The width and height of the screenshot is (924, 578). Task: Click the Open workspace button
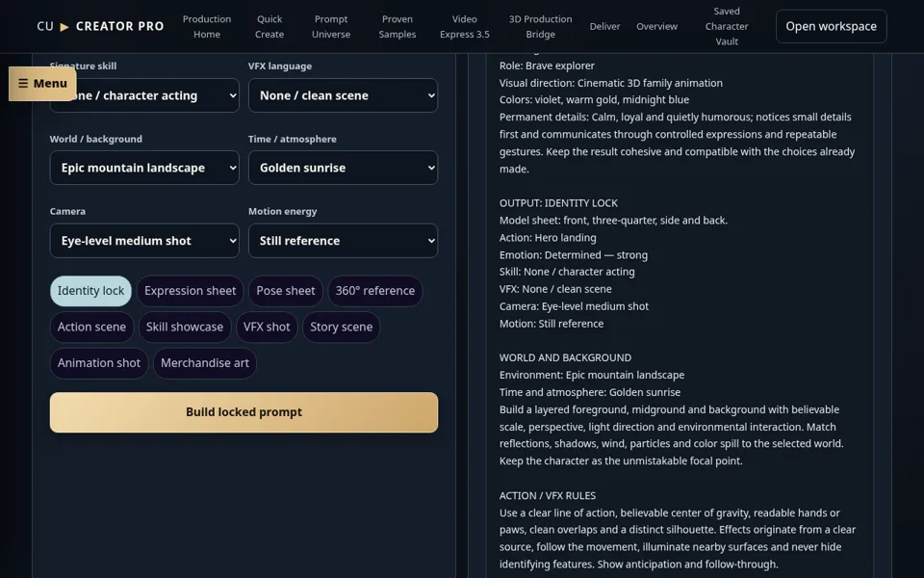pos(831,27)
